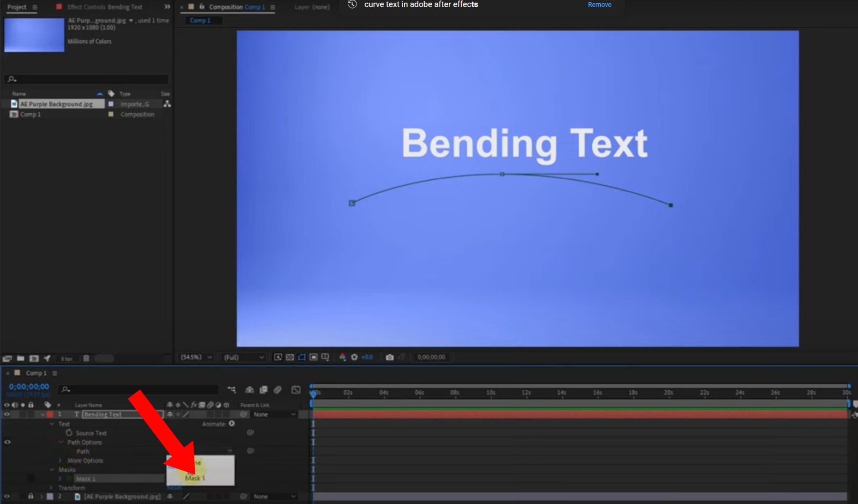Collapse the Path Options group

(61, 442)
